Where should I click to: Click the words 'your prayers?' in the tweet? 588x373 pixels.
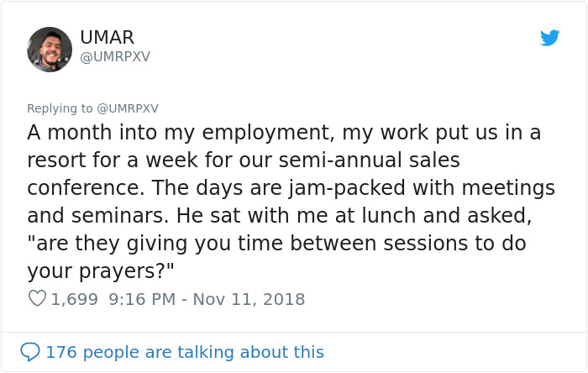coord(95,271)
